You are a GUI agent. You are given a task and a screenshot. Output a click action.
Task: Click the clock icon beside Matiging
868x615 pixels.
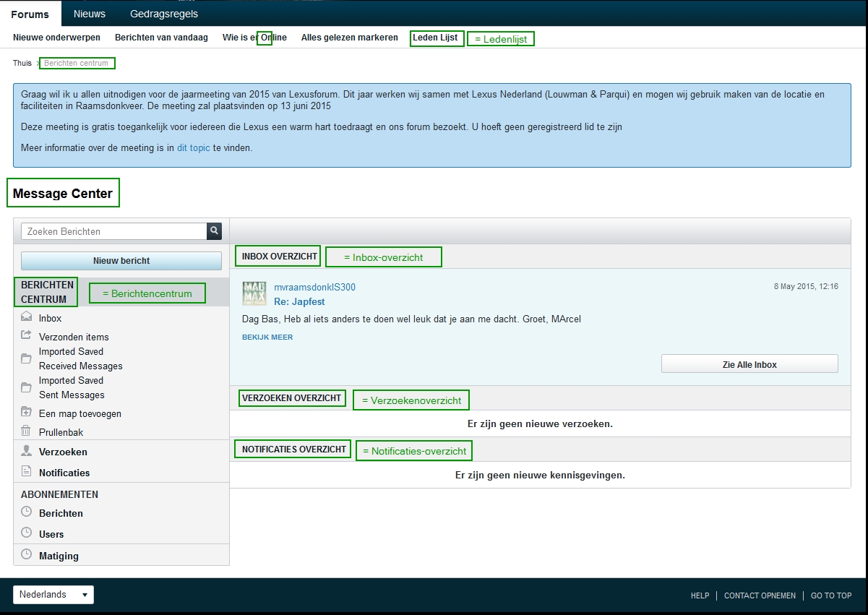tap(27, 555)
